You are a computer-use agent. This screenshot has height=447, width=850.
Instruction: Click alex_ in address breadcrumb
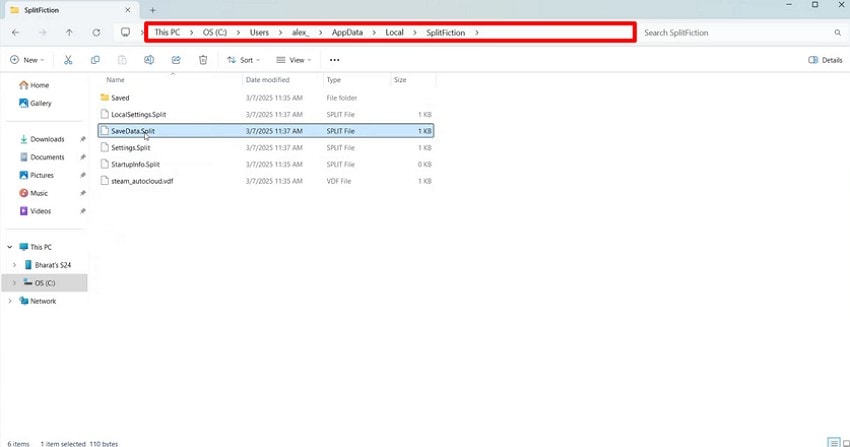300,33
